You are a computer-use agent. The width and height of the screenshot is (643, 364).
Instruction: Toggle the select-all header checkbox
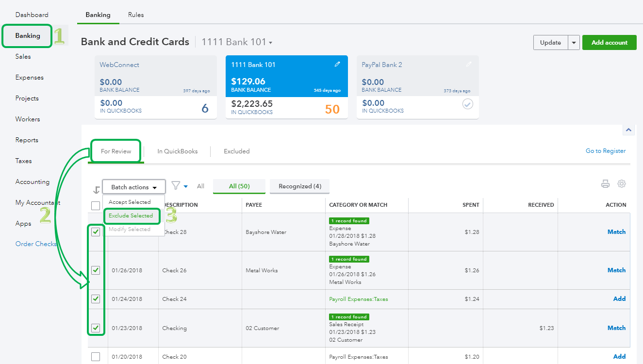pyautogui.click(x=96, y=206)
